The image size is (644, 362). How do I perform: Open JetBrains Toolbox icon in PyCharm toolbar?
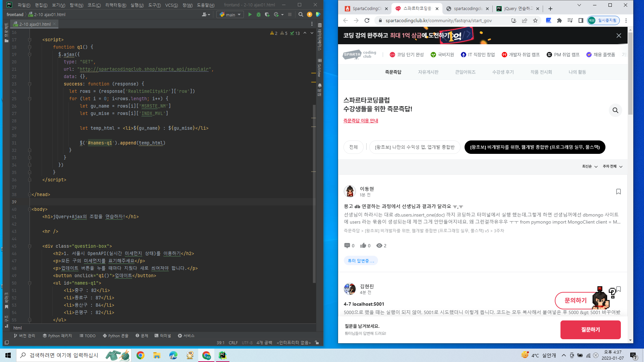(x=318, y=14)
